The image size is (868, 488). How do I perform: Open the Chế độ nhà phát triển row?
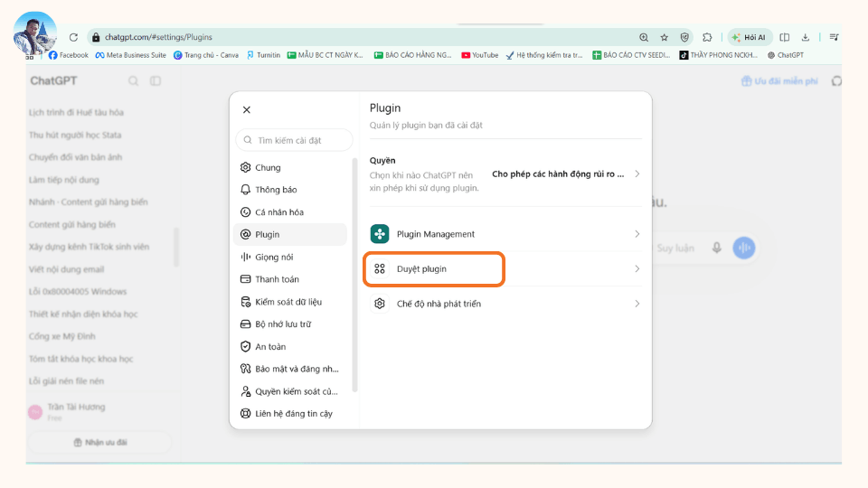tap(505, 304)
